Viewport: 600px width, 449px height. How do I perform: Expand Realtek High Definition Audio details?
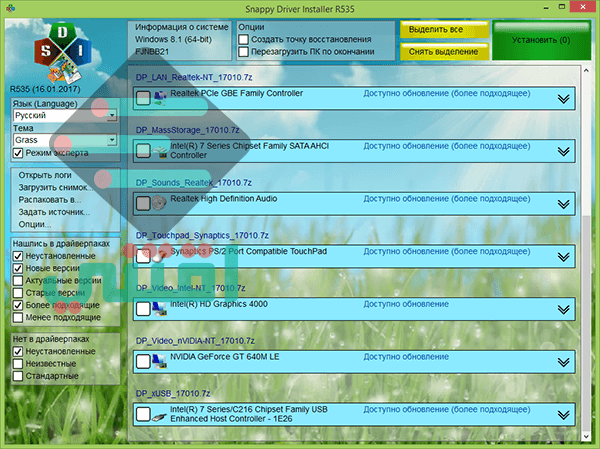click(x=563, y=204)
